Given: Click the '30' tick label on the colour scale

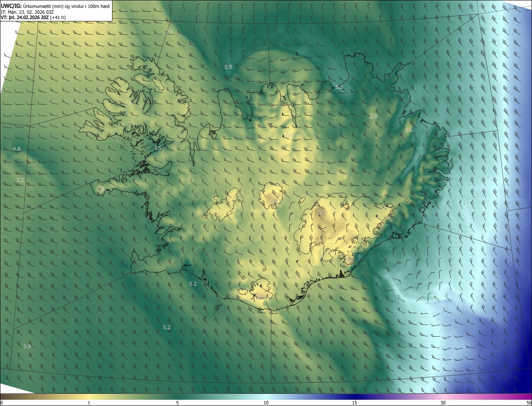Looking at the screenshot, I should pyautogui.click(x=443, y=403).
